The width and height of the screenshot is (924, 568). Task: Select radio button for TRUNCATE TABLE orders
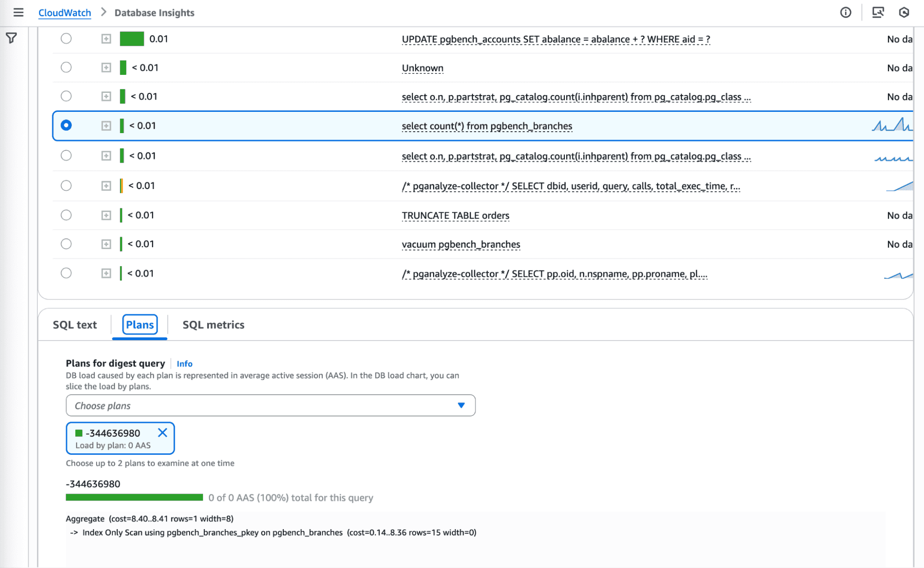coord(66,215)
